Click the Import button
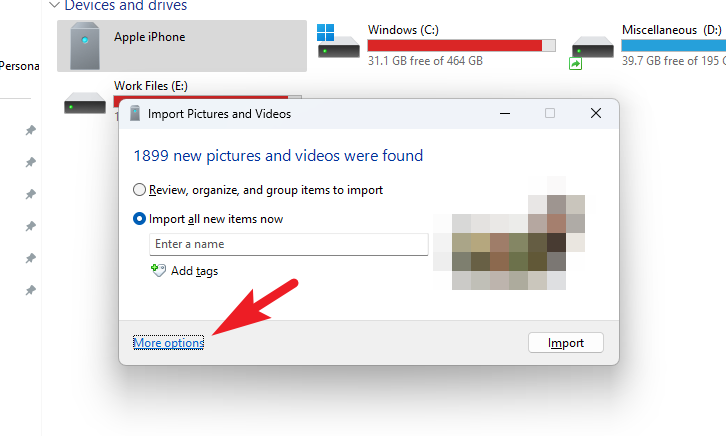Image resolution: width=726 pixels, height=436 pixels. pos(566,343)
